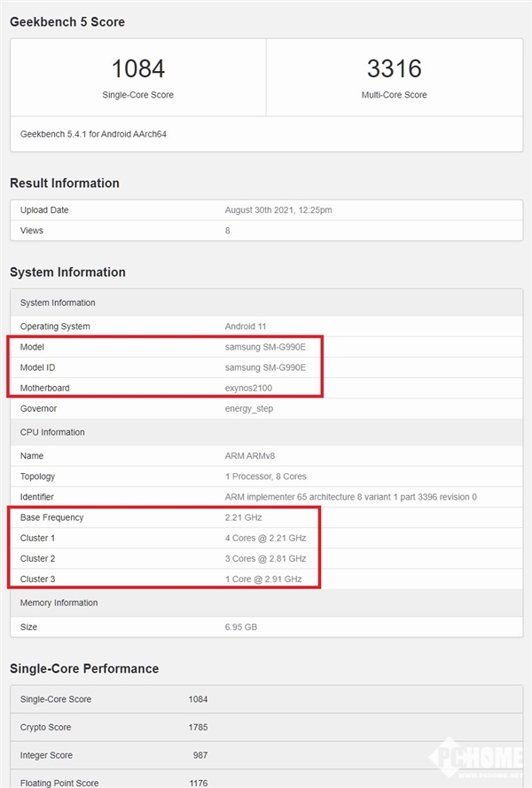Screen dimensions: 532x788
Task: Click the Memory Size 6.95 GB value
Action: 242,626
